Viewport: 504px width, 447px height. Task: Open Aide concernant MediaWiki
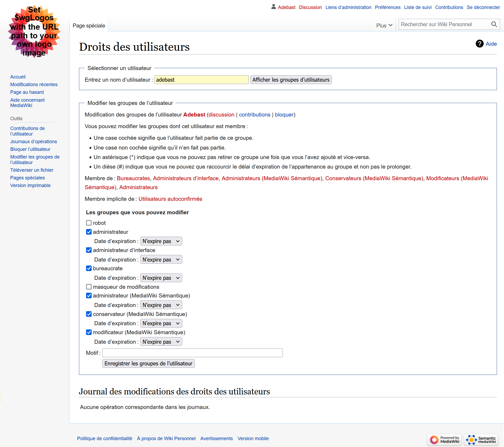(27, 103)
